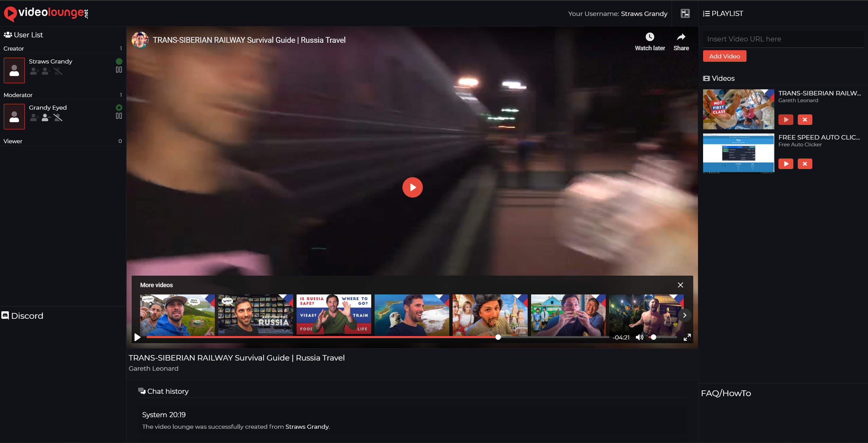Toggle pause sync for Grandy Eyed
This screenshot has width=868, height=443.
[119, 116]
